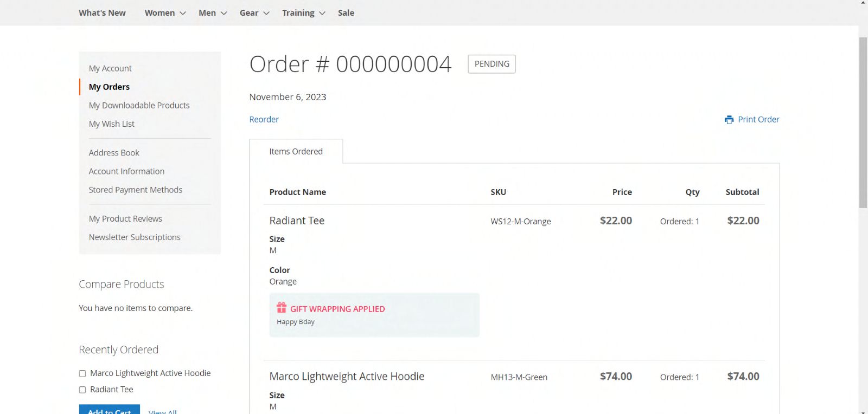Open My Wish List in sidebar
The width and height of the screenshot is (868, 414).
click(111, 124)
